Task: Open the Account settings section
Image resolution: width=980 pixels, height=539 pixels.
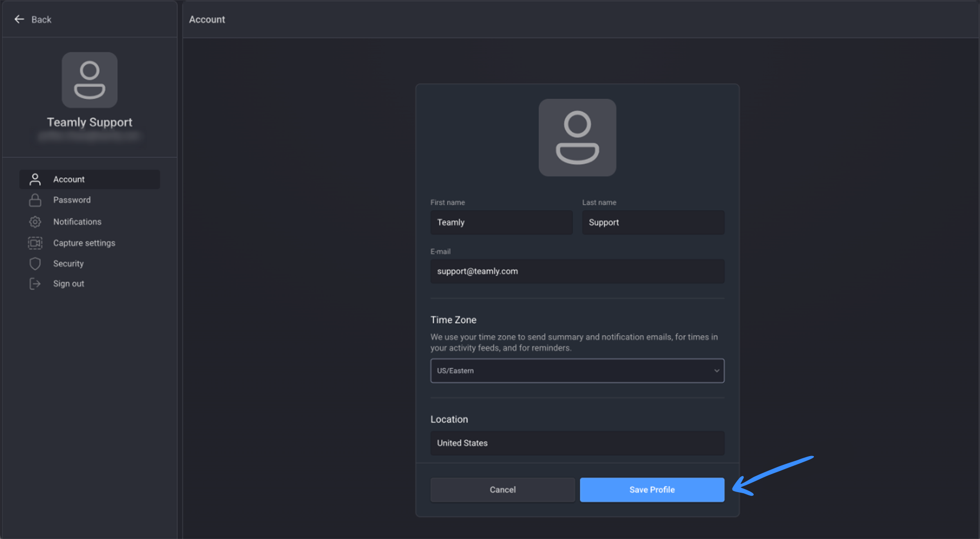Action: [x=90, y=179]
